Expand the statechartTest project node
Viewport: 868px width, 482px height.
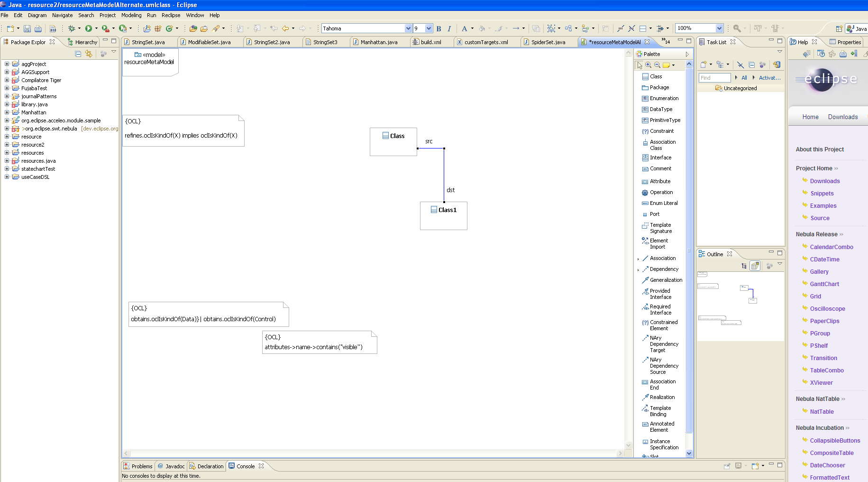(7, 168)
